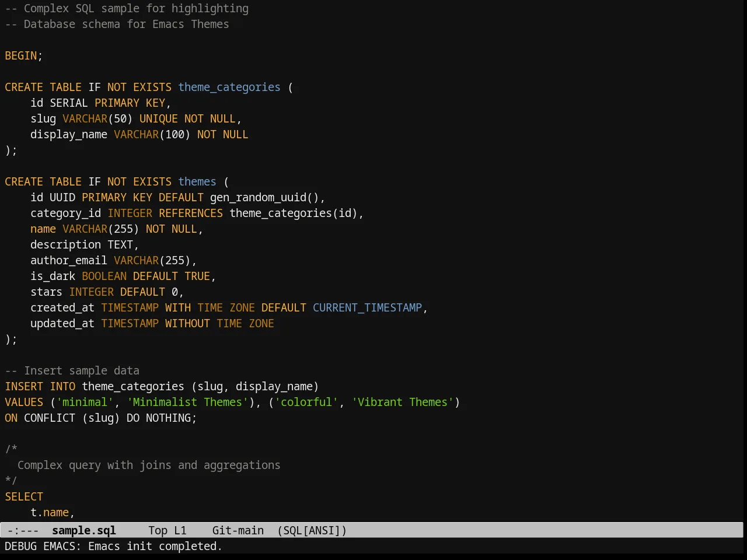Image resolution: width=747 pixels, height=560 pixels.
Task: Click the echo area message 'Emacs init completed.'
Action: pos(155,546)
